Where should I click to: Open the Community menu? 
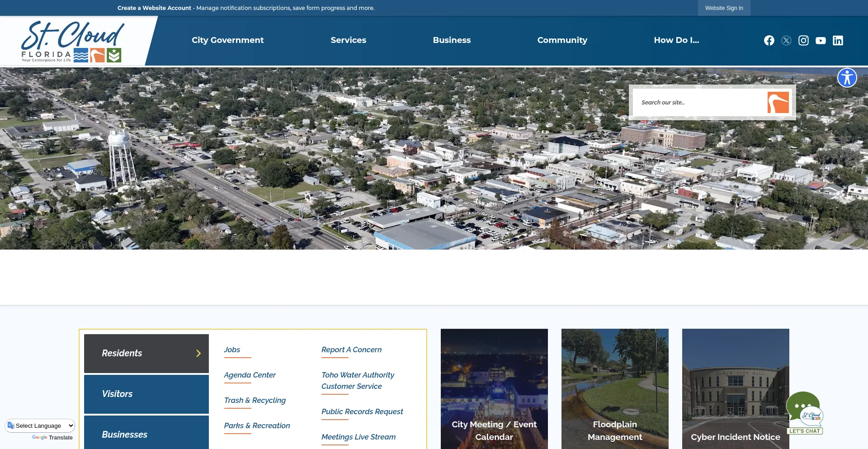point(562,40)
